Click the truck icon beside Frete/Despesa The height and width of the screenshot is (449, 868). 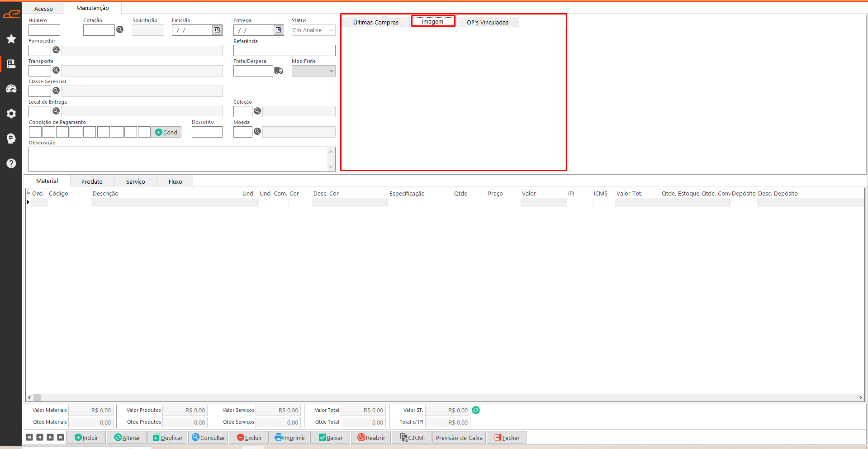pos(279,71)
